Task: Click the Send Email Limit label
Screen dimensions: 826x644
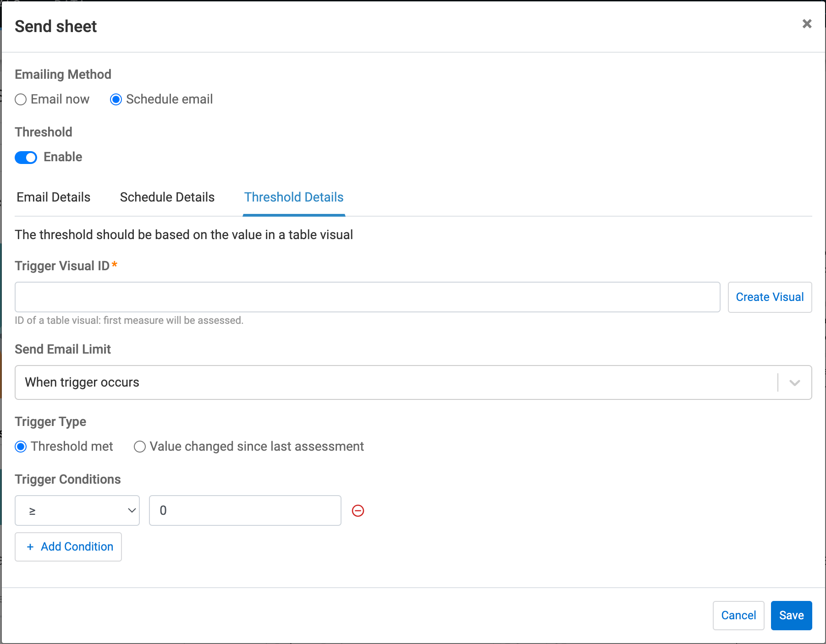Action: point(63,349)
